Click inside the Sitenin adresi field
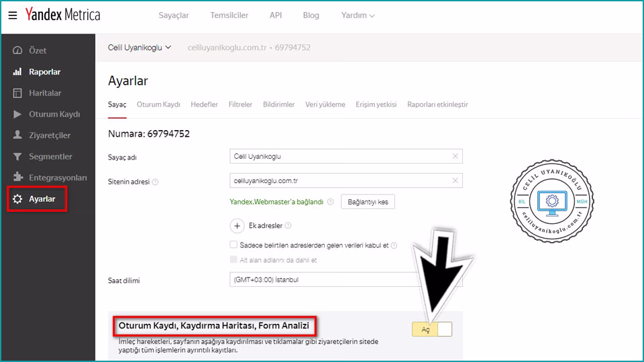 point(339,181)
